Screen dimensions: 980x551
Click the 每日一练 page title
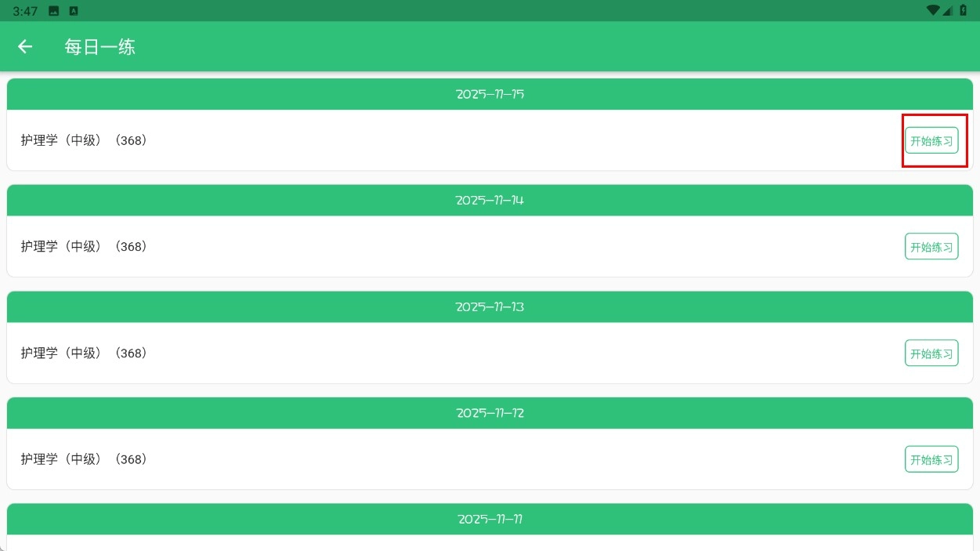pos(100,47)
